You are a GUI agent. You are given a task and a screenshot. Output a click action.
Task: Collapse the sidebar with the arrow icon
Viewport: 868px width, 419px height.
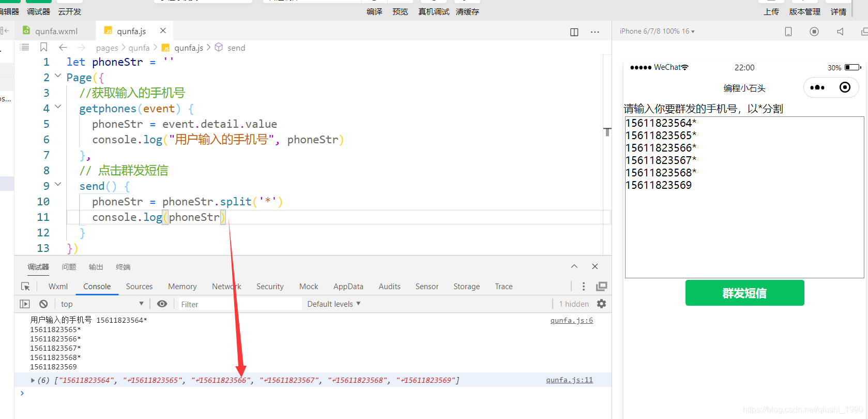pos(5,31)
